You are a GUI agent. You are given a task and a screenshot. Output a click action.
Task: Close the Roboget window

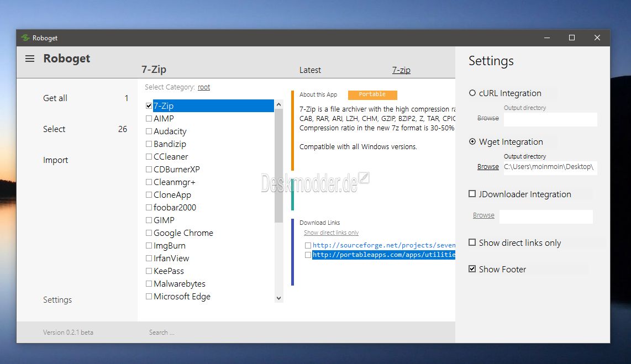click(597, 38)
